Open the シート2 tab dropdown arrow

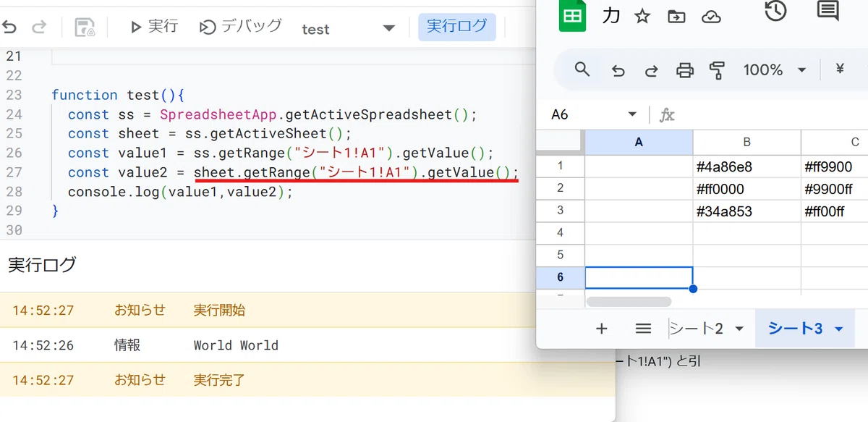pyautogui.click(x=739, y=329)
